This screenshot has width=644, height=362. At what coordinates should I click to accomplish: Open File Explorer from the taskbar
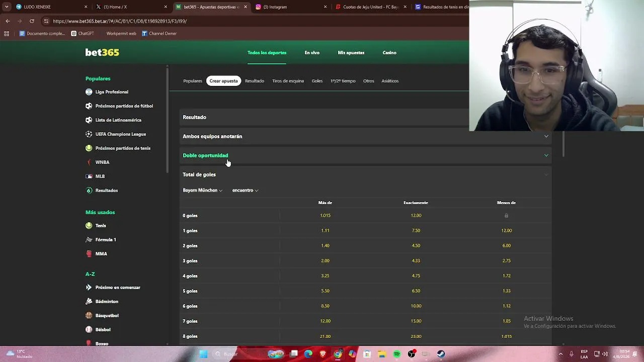382,354
